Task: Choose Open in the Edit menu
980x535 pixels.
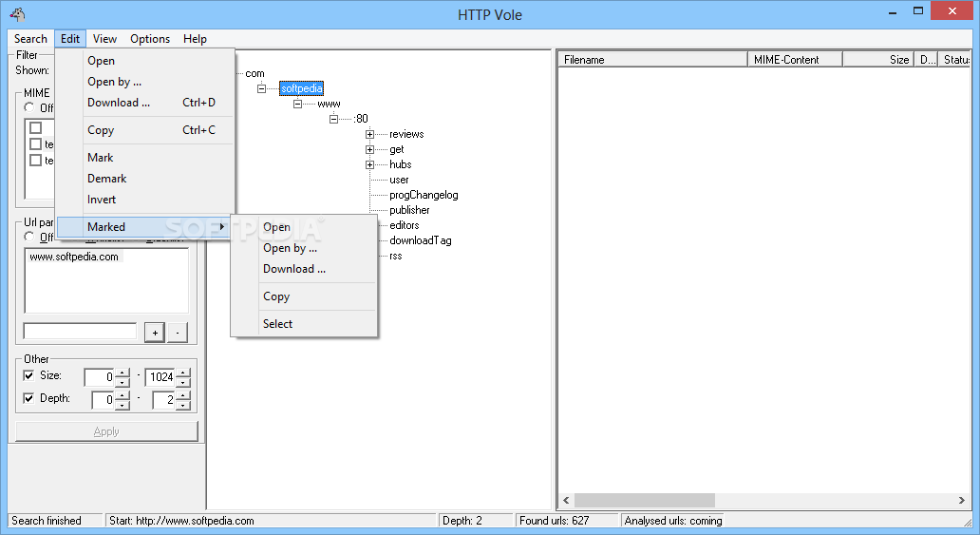Action: click(x=145, y=61)
